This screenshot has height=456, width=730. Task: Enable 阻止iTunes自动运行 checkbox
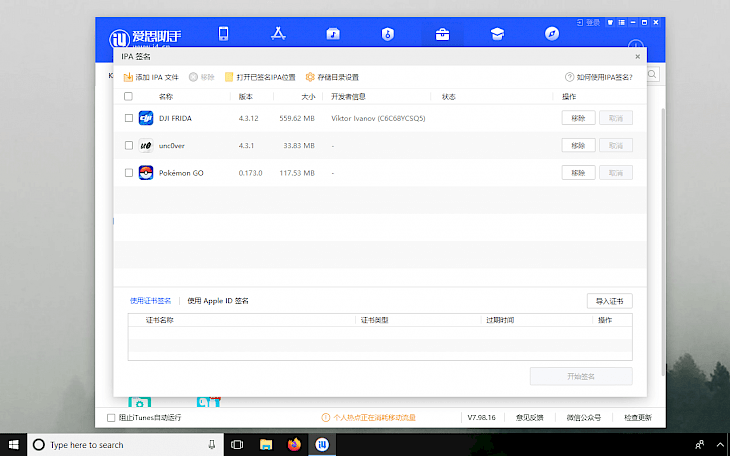click(111, 417)
